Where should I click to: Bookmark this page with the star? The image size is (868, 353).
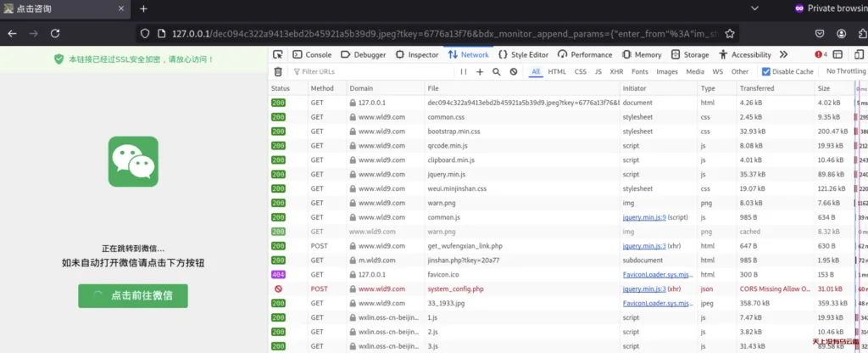(730, 34)
